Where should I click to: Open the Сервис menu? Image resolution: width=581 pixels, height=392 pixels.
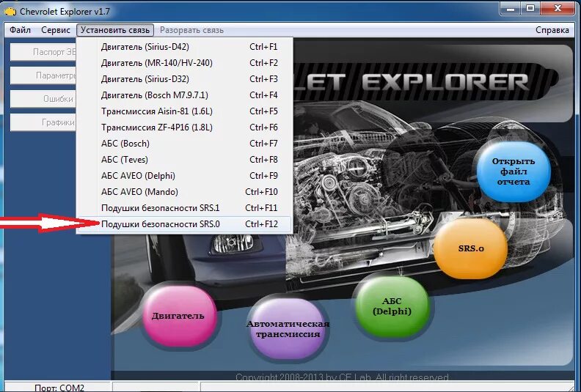pos(56,30)
